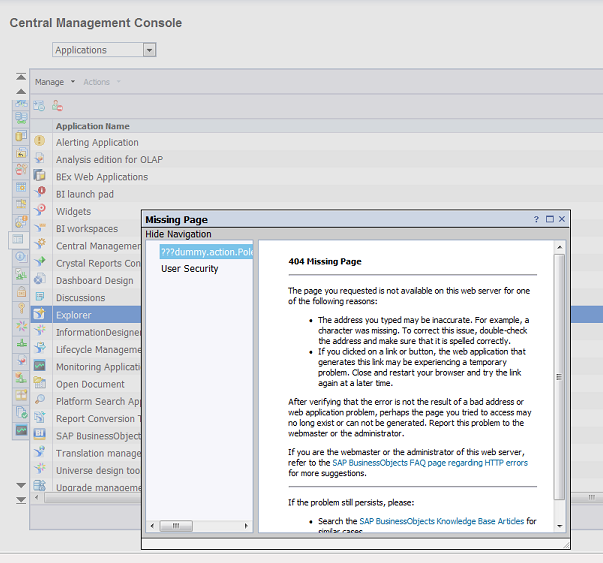Click the Crystal Reports row icon
Screen dimensions: 603x563
pyautogui.click(x=40, y=262)
